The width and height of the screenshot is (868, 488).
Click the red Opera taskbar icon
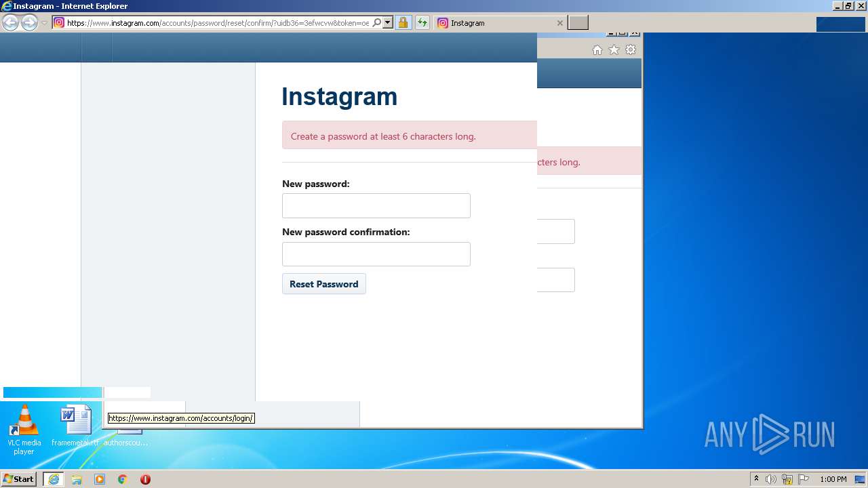pyautogui.click(x=145, y=479)
